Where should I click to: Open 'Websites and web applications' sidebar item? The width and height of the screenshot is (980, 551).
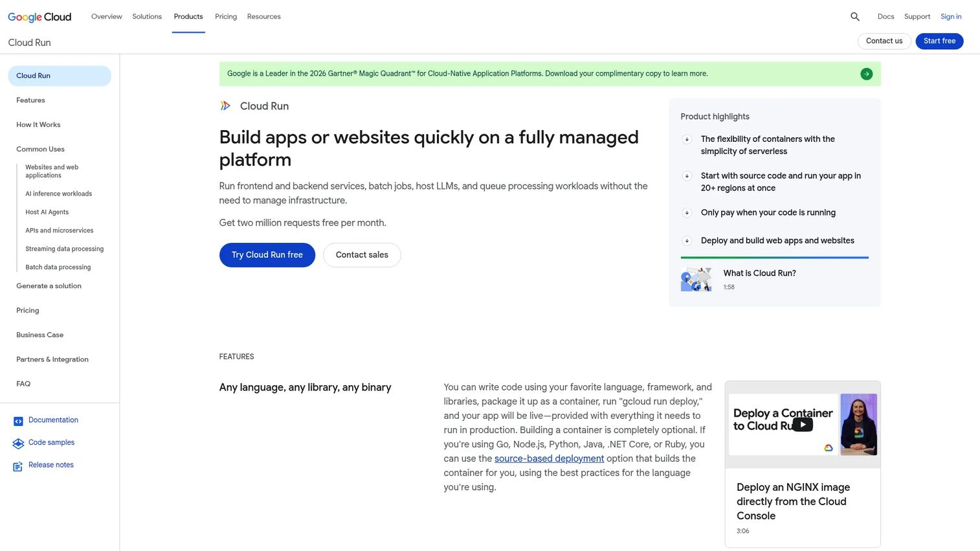point(52,171)
